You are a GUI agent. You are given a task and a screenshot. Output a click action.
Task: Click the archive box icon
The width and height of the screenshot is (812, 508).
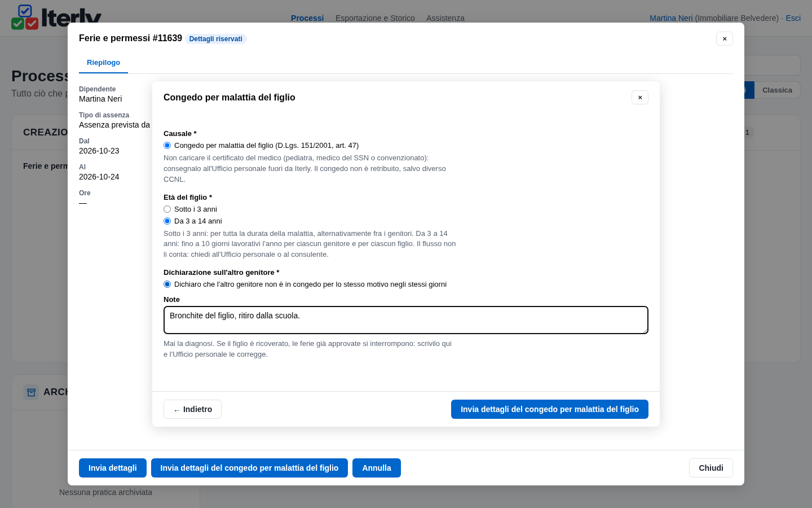[x=31, y=392]
